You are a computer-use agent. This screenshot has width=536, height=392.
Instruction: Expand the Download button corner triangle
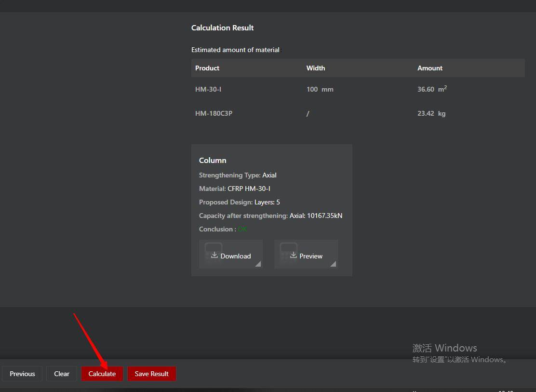click(258, 264)
